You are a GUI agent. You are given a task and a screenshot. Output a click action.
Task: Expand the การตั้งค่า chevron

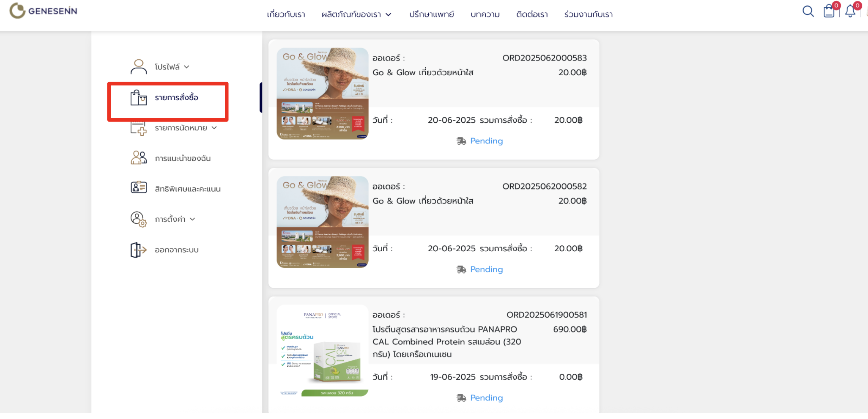pyautogui.click(x=192, y=219)
